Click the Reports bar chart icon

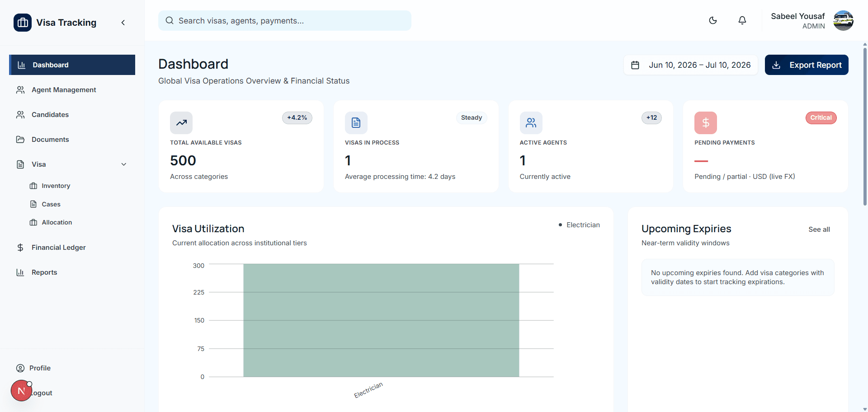(x=20, y=272)
